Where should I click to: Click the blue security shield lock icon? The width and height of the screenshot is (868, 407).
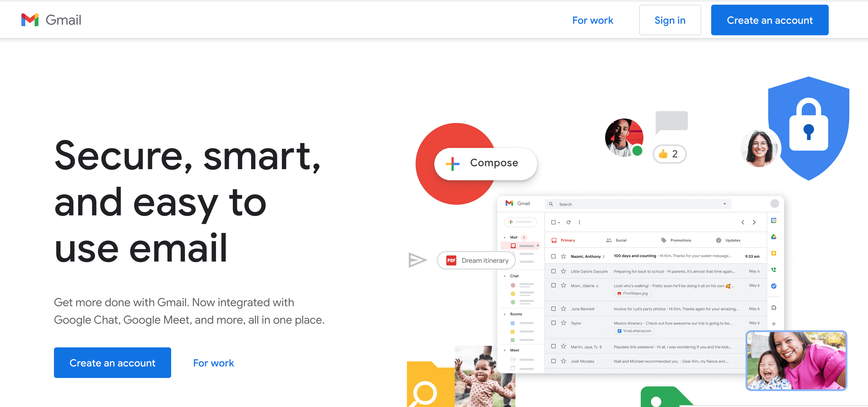(808, 128)
